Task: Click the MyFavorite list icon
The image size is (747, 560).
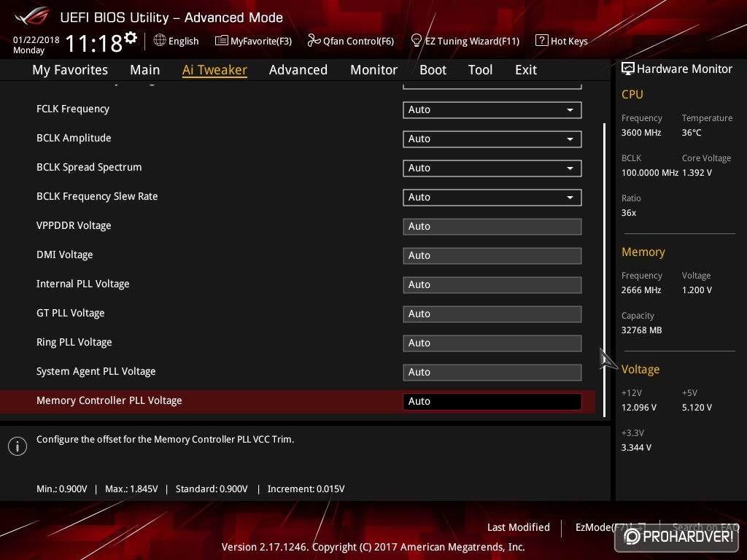Action: point(222,41)
